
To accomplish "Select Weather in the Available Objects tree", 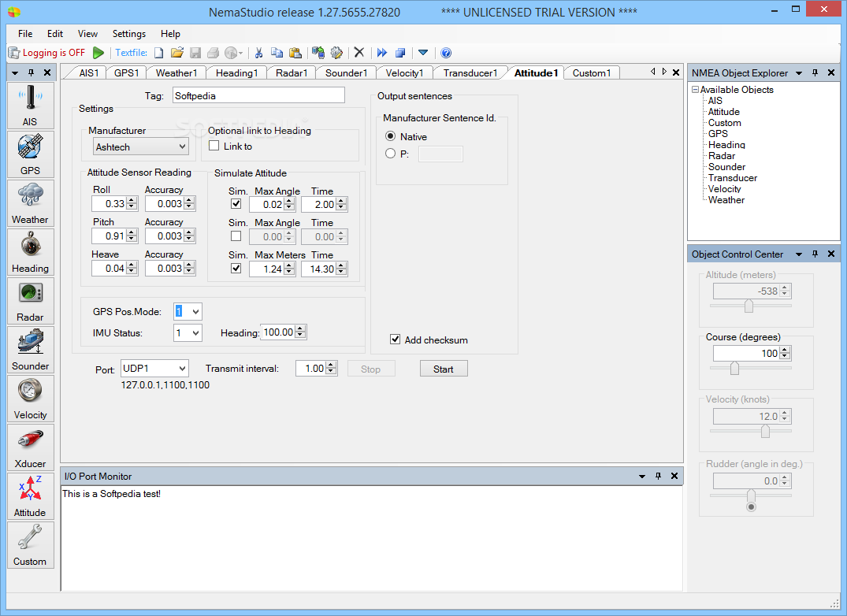I will [726, 200].
